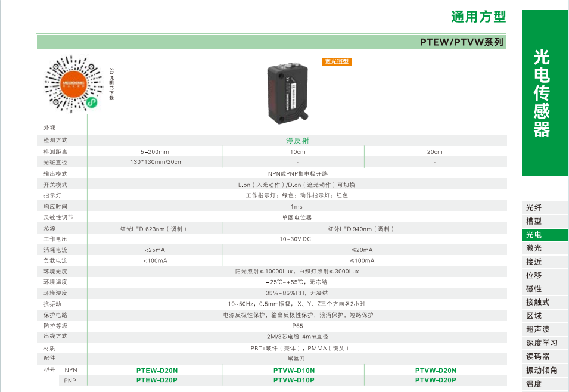This screenshot has height=392, width=569.
Task: Click the orange 宽光斑型 tag
Action: tap(337, 61)
